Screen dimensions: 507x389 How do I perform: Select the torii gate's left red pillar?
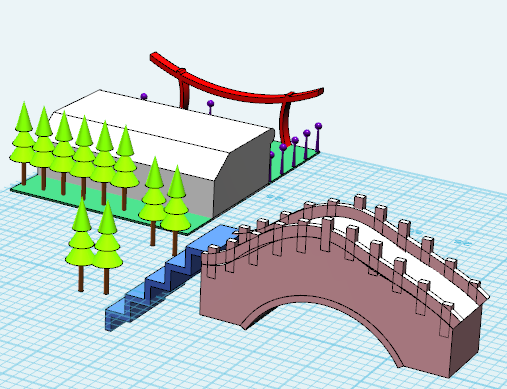184,90
